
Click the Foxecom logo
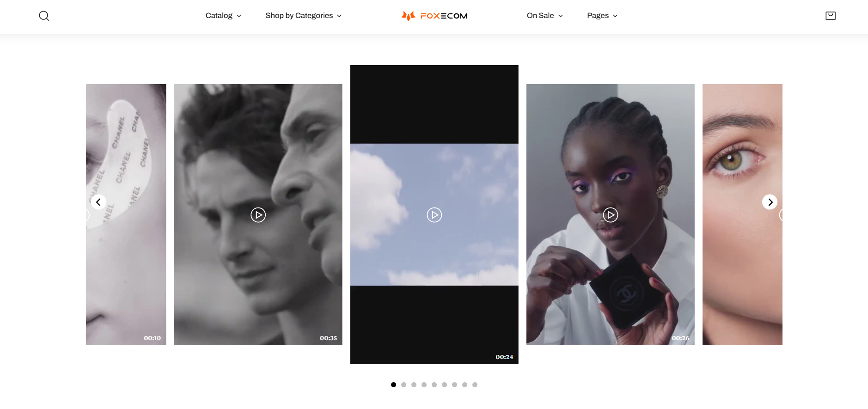pyautogui.click(x=434, y=16)
